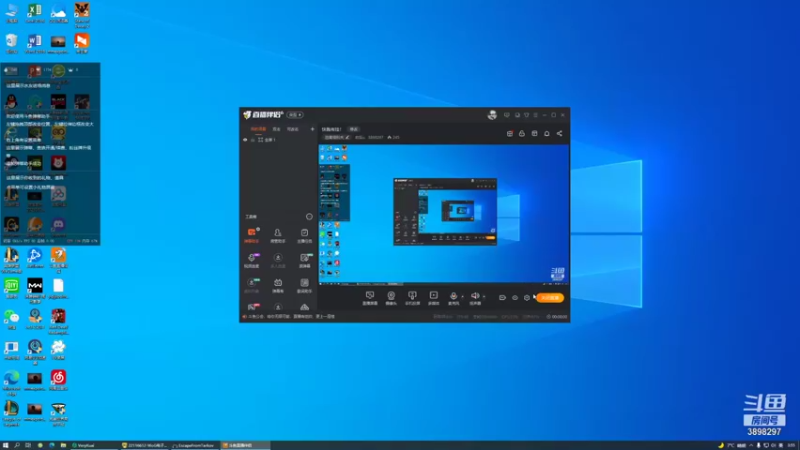The height and width of the screenshot is (450, 800).
Task: Switch to the EscapeFromTarkov taskbar item
Action: 194,445
